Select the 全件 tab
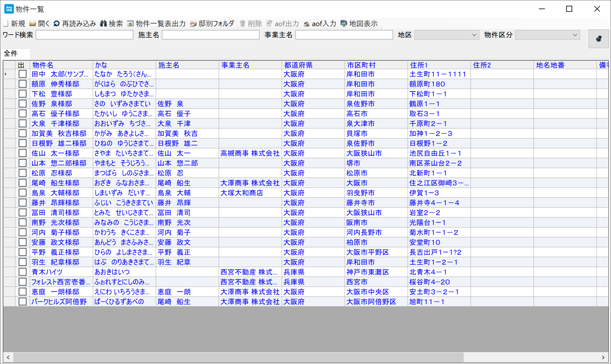 pyautogui.click(x=11, y=53)
